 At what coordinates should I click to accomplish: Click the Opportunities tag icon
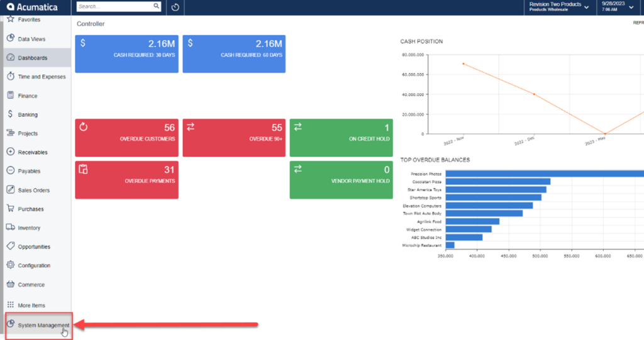11,246
